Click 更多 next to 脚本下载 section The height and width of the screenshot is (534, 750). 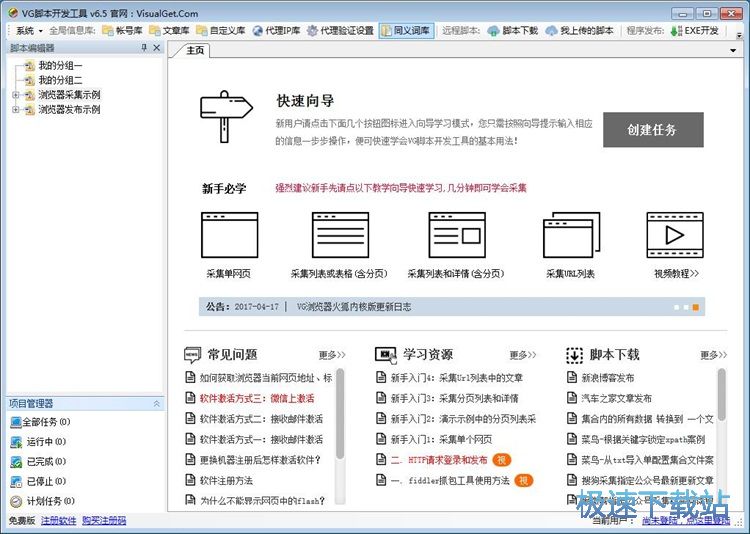tap(714, 355)
